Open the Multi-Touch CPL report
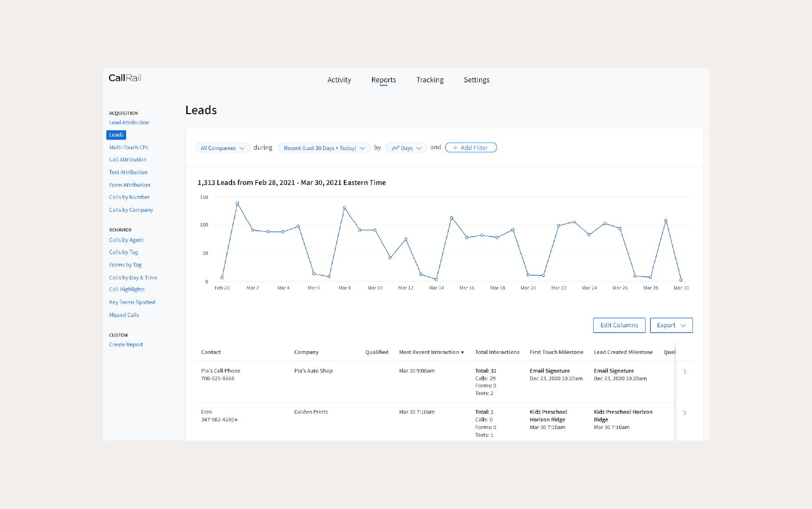Viewport: 812px width, 509px height. coord(129,148)
